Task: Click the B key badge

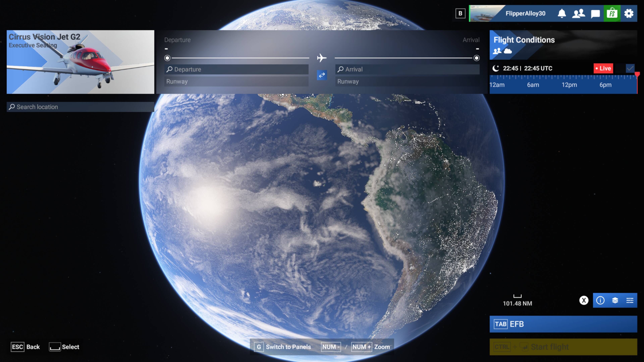Action: pyautogui.click(x=460, y=13)
